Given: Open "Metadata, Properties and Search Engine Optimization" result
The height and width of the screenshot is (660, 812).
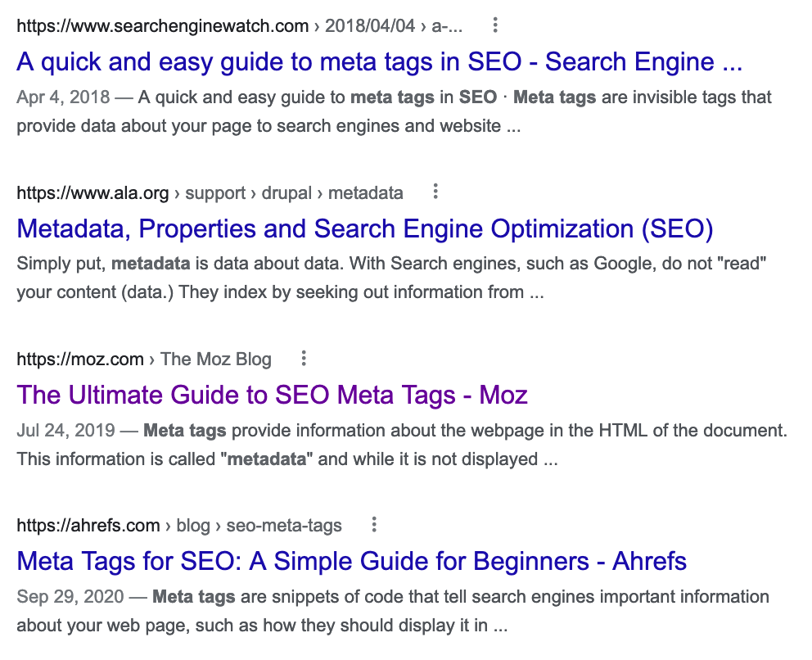Looking at the screenshot, I should pos(364,228).
